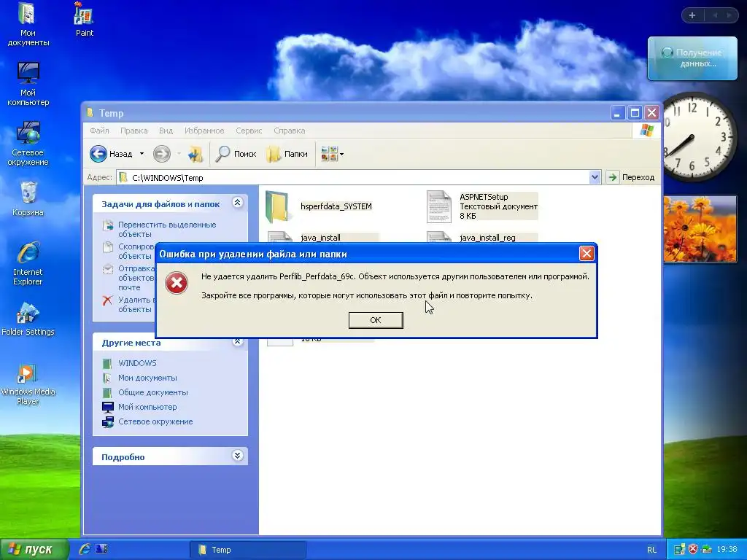Collapse the Другие места panel
The width and height of the screenshot is (747, 560).
(237, 341)
